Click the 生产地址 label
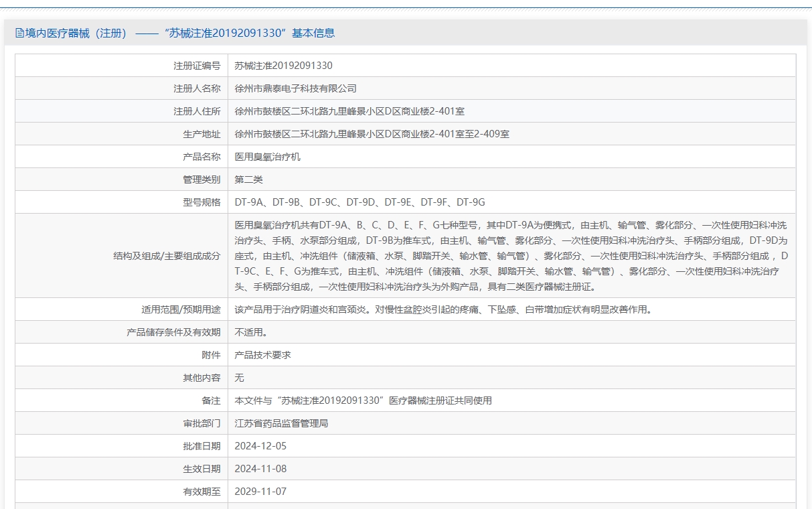This screenshot has width=812, height=509. click(x=201, y=134)
